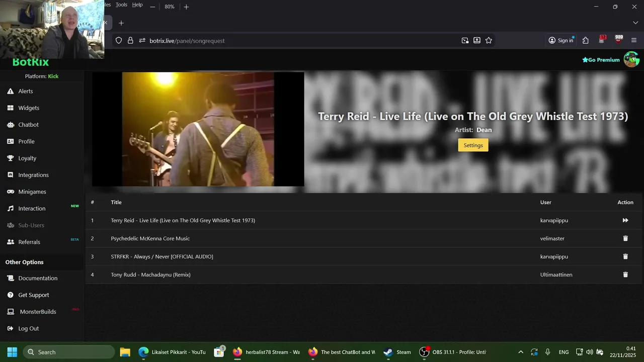Switch to Steam in the taskbar
This screenshot has height=362, width=644.
[x=397, y=352]
